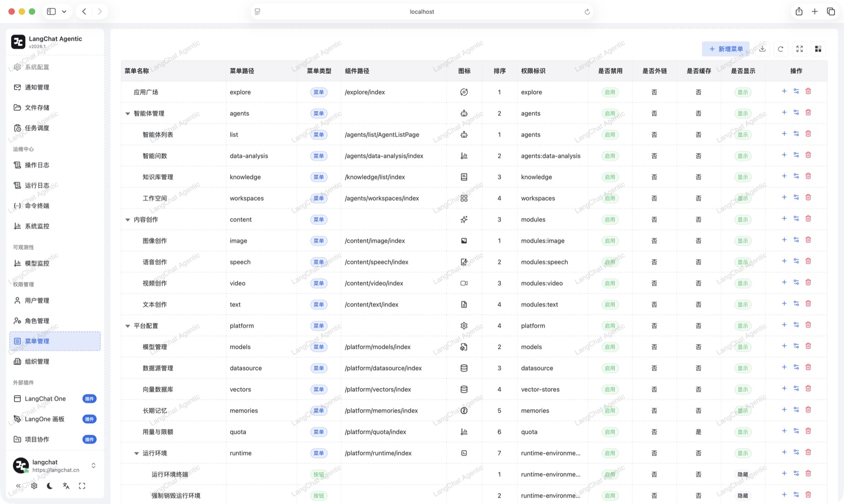Open 用户管理 in the sidebar

[55, 301]
